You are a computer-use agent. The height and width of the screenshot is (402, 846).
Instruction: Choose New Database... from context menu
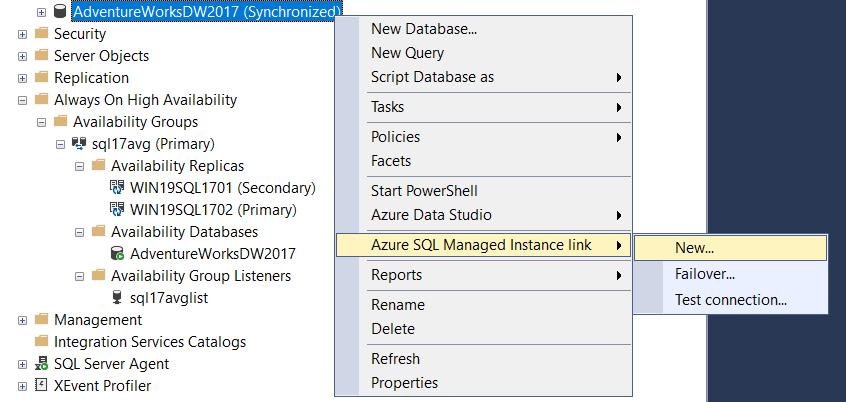483,29
